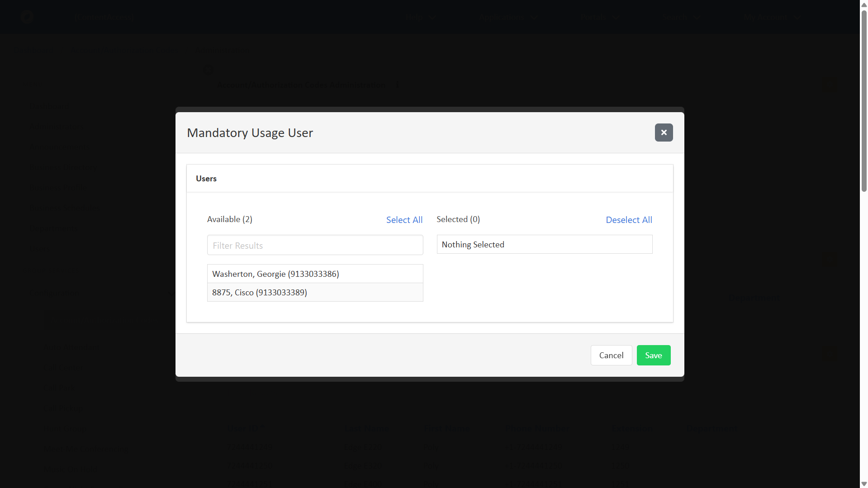Open the Applications dropdown in top navigation
This screenshot has width=868, height=488.
click(508, 18)
